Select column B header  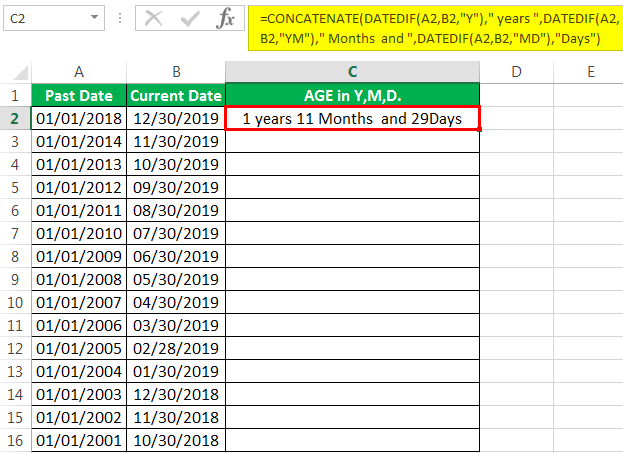(176, 72)
